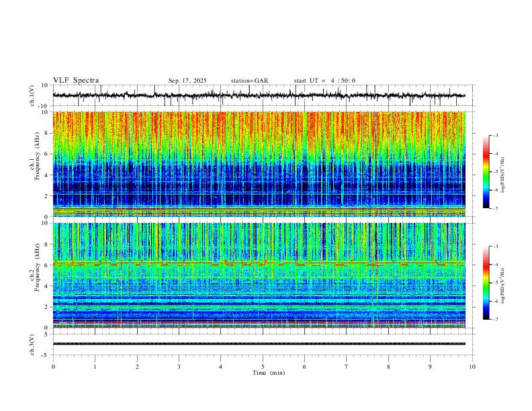Click the ch.1 spectrogram top color scale bar
Viewport: 532px width, 411px height.
486,172
